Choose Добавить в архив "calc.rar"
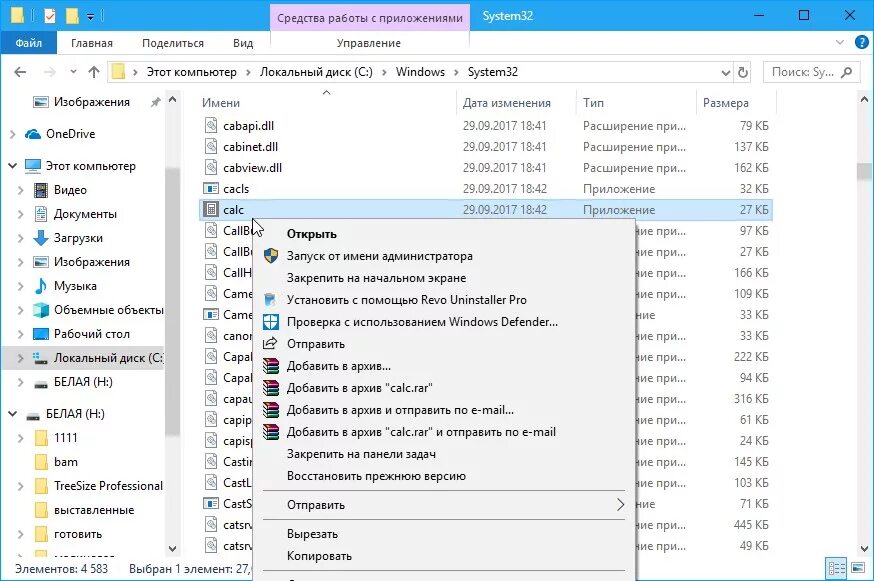The image size is (874, 581). pos(360,388)
